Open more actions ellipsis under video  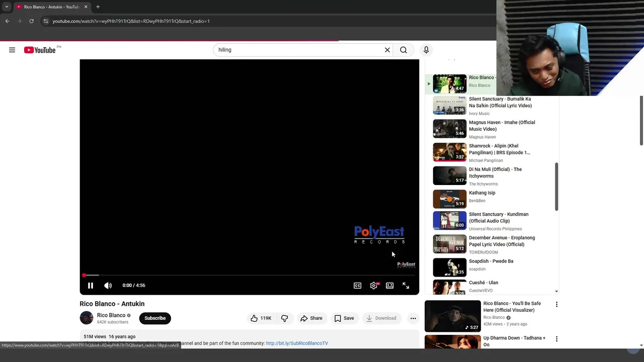click(413, 318)
